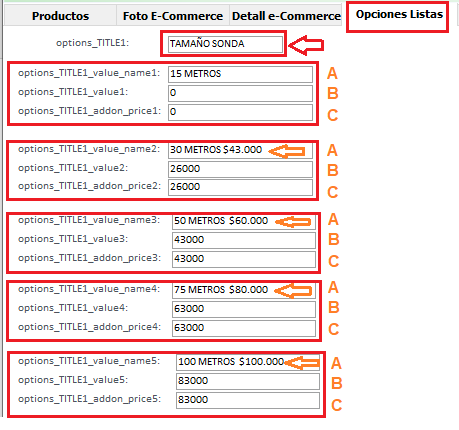Click the addon_price3 field showing 43000
This screenshot has width=459, height=430.
coord(244,259)
